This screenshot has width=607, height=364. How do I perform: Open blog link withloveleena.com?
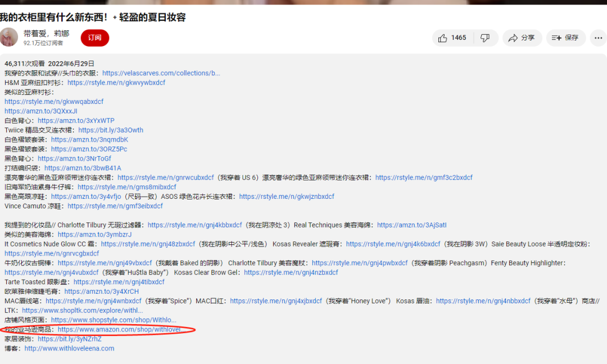(69, 348)
